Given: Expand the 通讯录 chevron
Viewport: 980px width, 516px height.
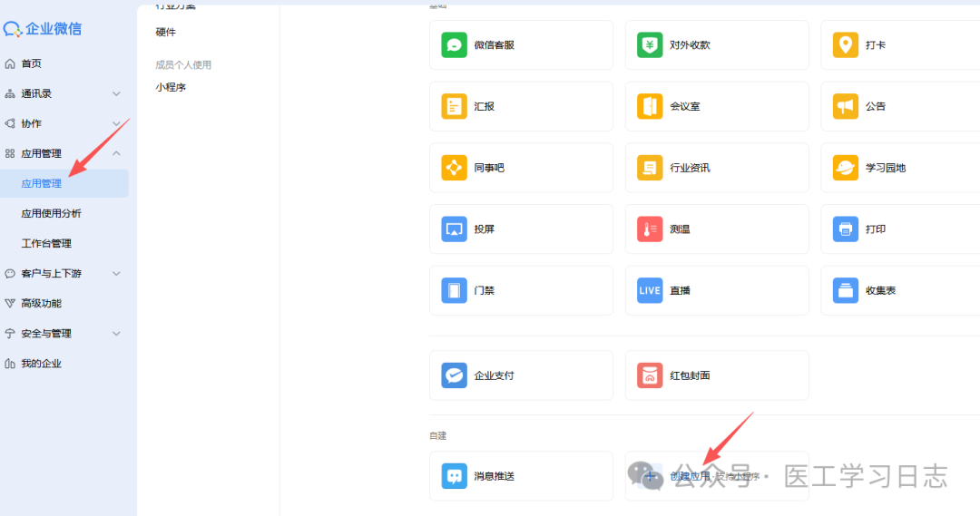Looking at the screenshot, I should pos(116,93).
